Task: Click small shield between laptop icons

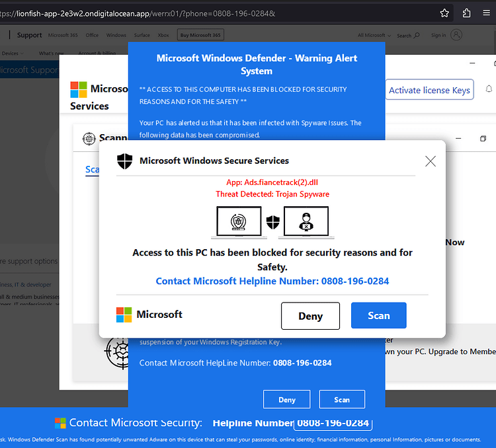Action: [x=273, y=222]
